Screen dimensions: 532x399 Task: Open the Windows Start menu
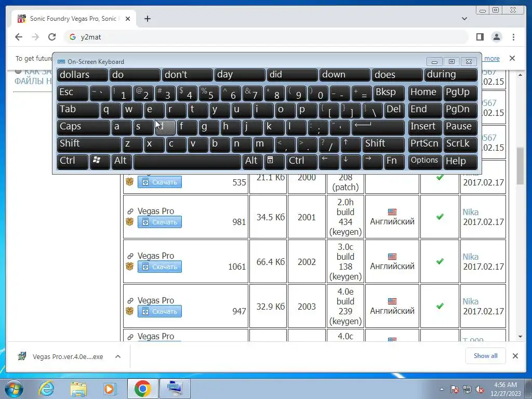pos(14,389)
